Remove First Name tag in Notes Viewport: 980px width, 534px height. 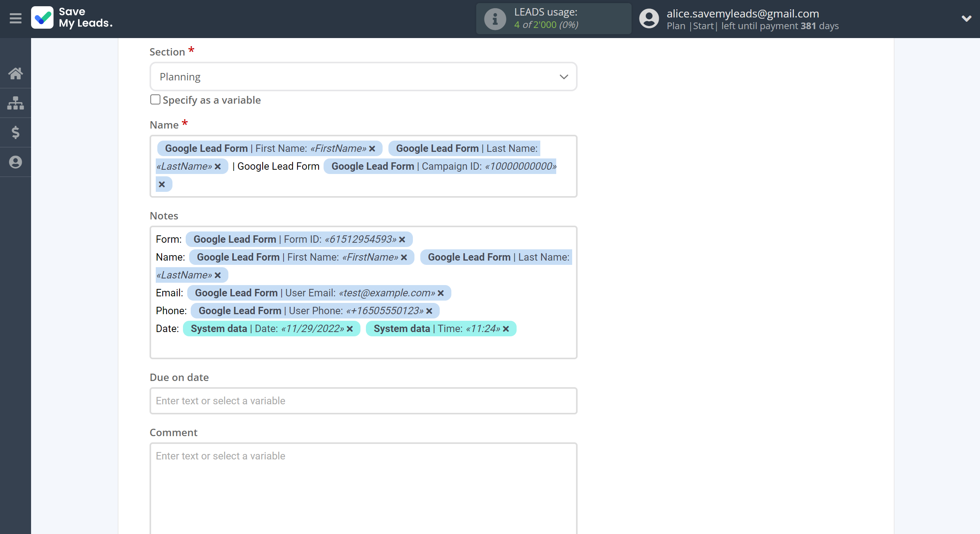tap(404, 257)
